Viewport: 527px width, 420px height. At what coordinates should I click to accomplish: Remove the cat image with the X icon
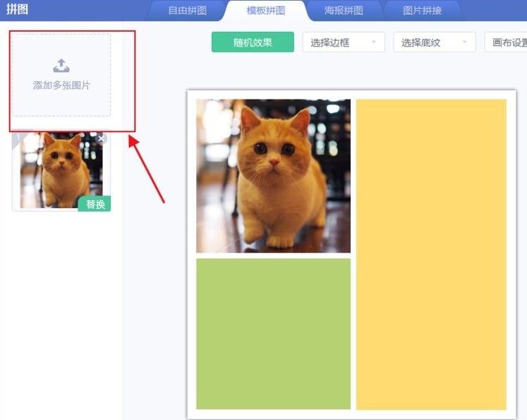point(102,139)
